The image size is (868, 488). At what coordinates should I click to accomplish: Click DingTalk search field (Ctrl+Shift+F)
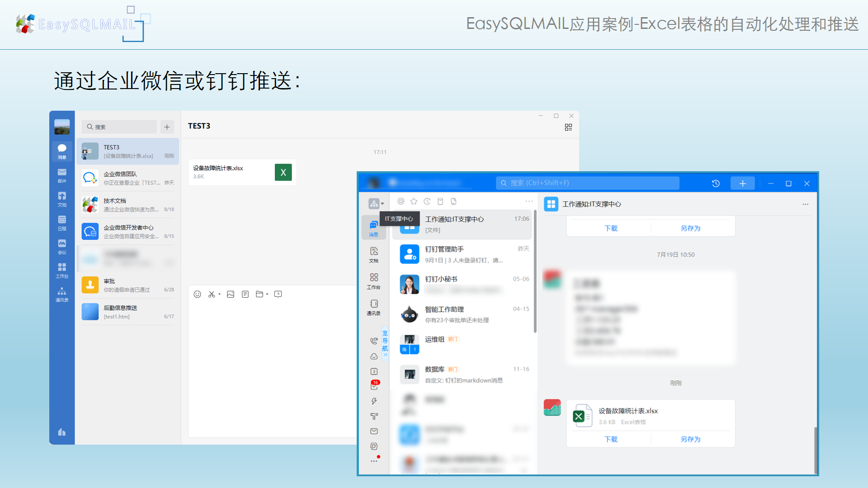(x=588, y=183)
